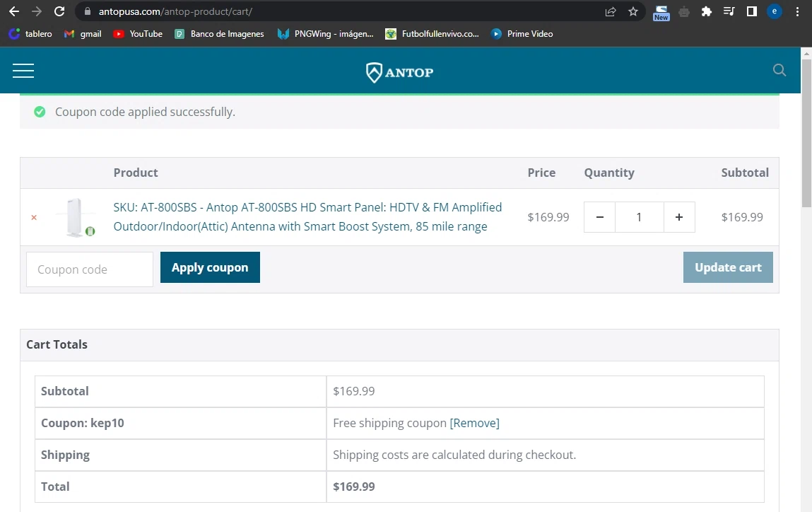Click the item row subtotal $169.99
The image size is (812, 512).
coord(742,217)
